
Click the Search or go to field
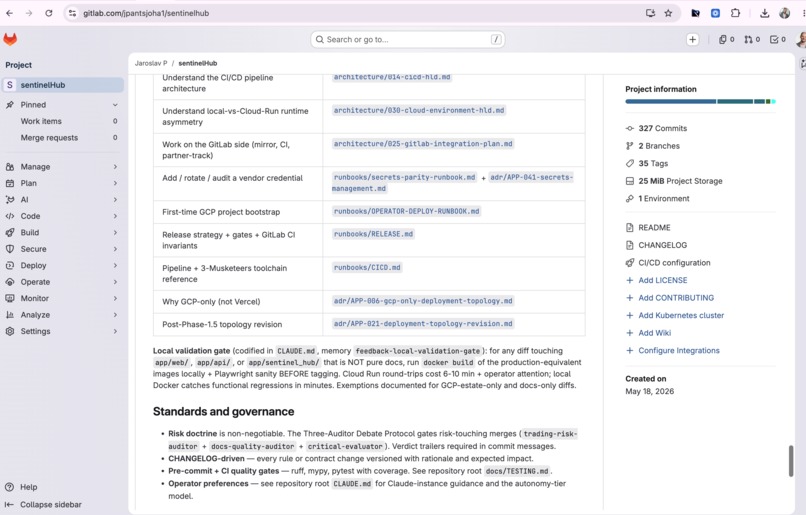coord(407,40)
